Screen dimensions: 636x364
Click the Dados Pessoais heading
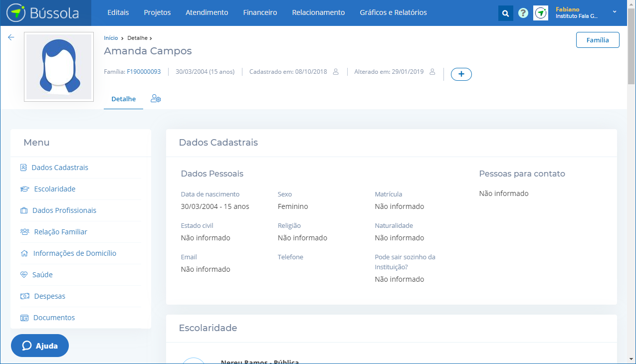pyautogui.click(x=212, y=174)
